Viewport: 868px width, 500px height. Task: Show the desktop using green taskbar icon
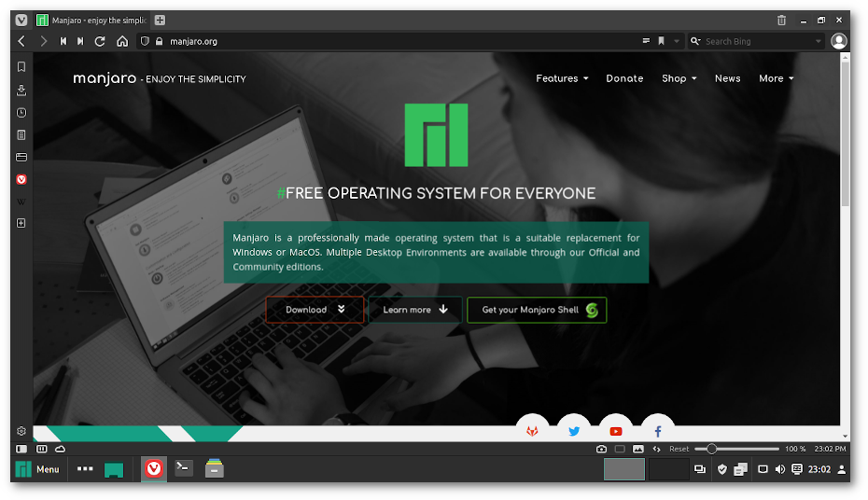[114, 469]
